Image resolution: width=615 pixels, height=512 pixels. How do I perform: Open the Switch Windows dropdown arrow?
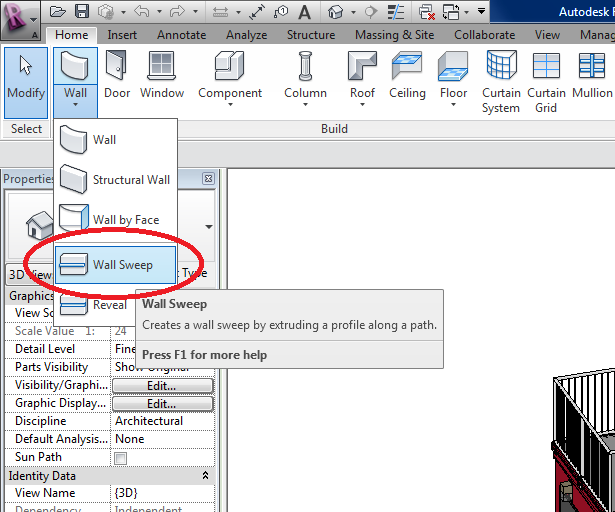pyautogui.click(x=466, y=13)
